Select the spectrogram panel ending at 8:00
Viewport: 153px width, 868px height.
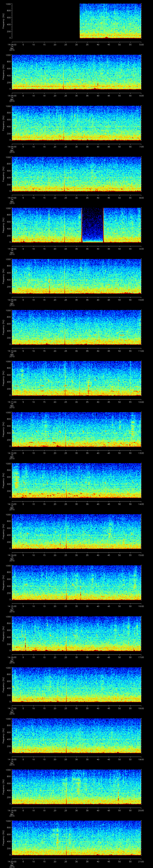point(77,174)
